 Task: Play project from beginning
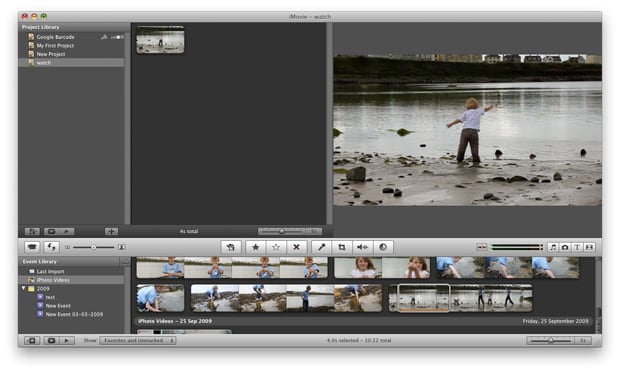coord(67,231)
